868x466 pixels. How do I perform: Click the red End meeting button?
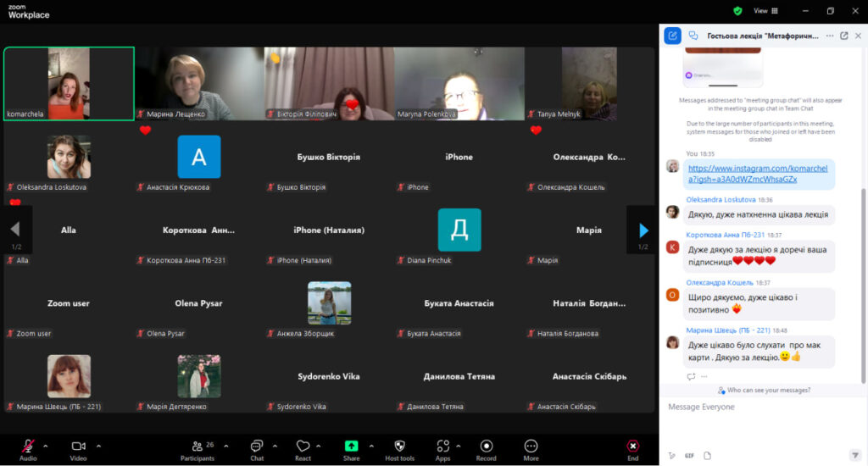click(x=632, y=446)
